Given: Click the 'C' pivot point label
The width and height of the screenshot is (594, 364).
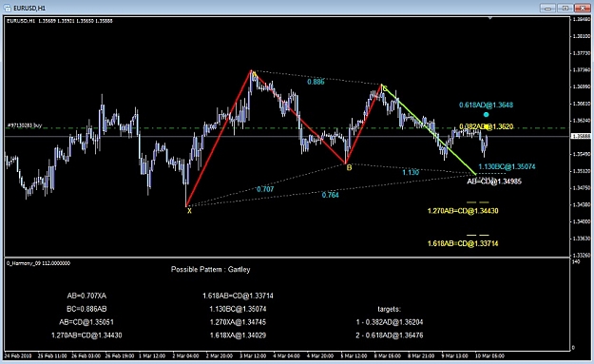Looking at the screenshot, I should (385, 89).
